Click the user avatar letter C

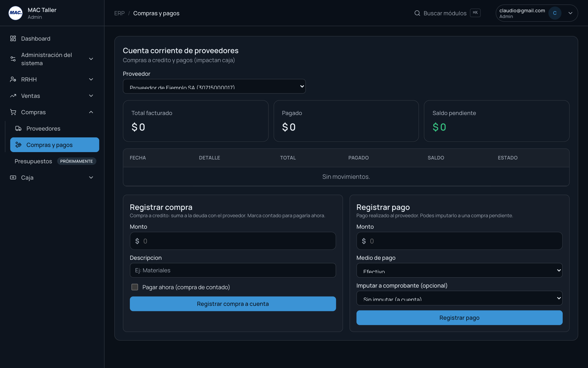555,13
